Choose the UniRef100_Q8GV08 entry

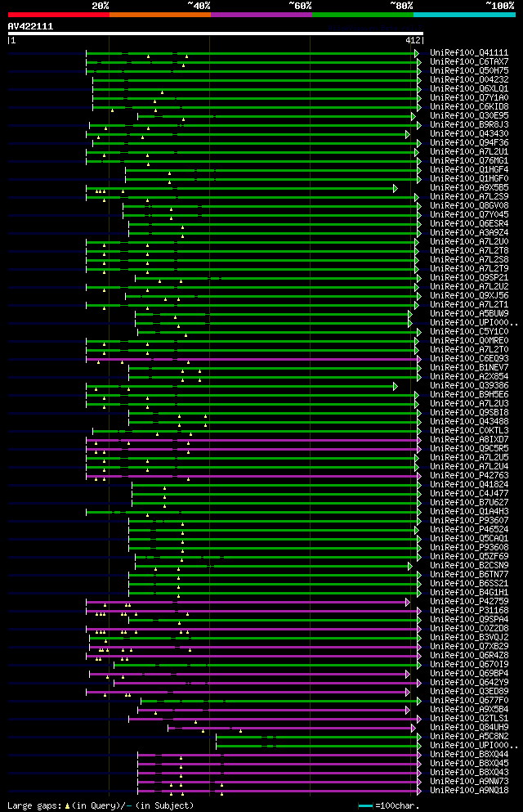pos(469,205)
